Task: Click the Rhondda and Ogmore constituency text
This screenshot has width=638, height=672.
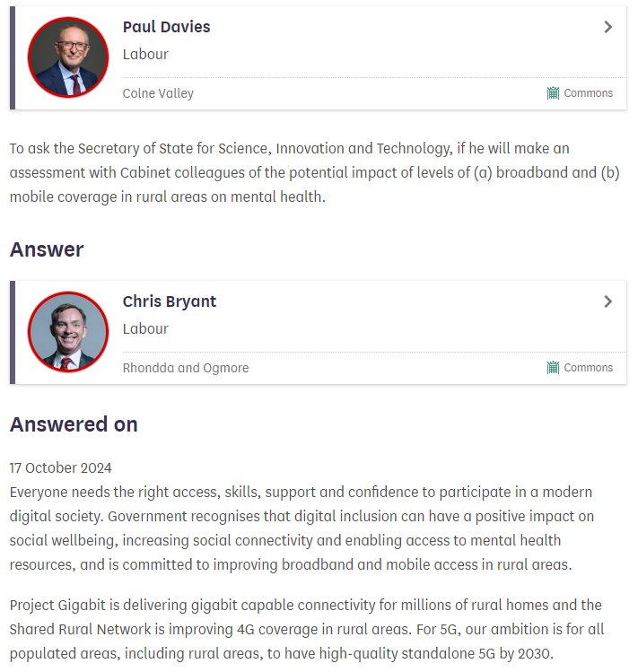Action: point(186,368)
